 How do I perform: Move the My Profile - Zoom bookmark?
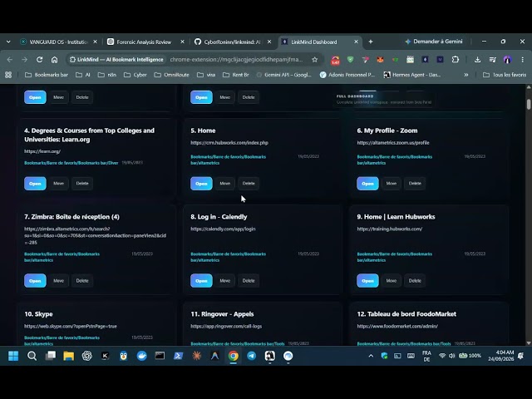point(391,184)
